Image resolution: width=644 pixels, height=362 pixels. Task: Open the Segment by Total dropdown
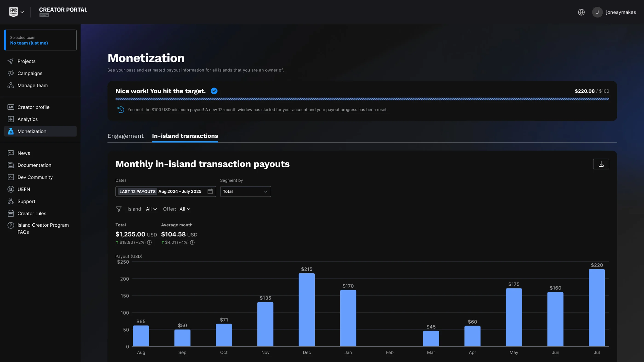(245, 191)
